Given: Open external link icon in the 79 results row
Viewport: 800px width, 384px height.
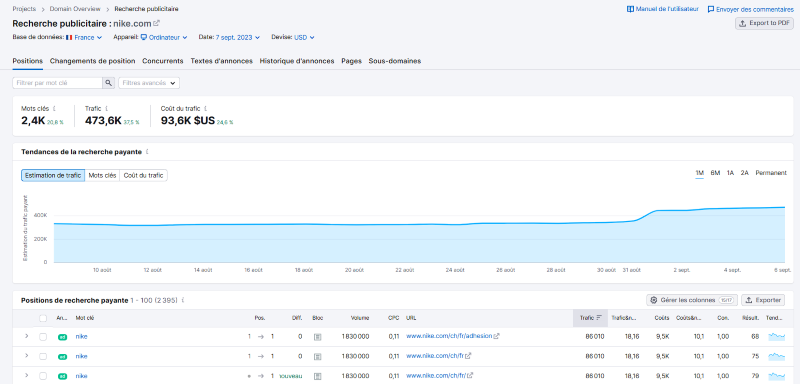Looking at the screenshot, I should 469,375.
